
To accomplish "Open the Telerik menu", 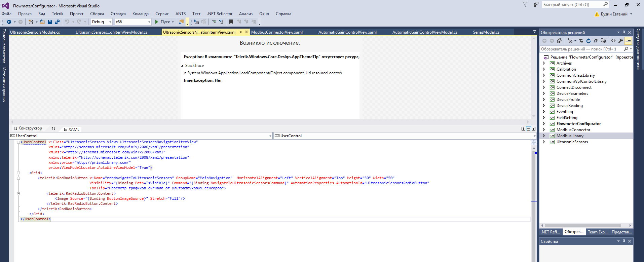I will 58,14.
